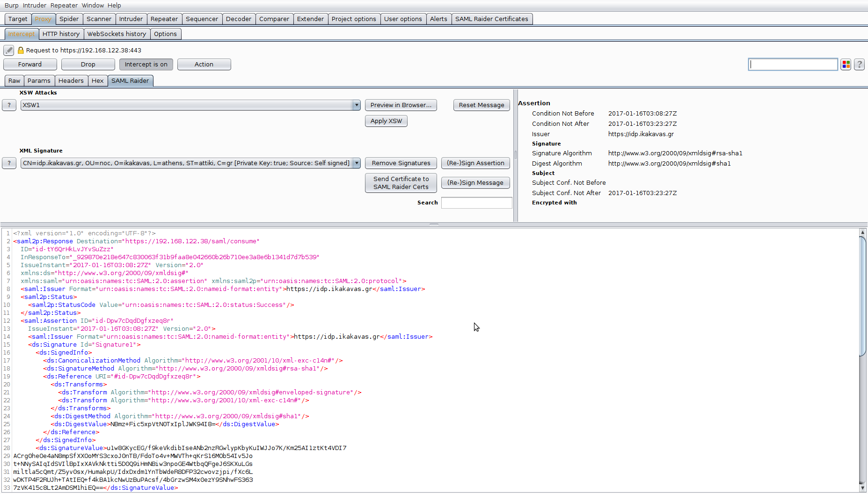
Task: Click the (Re-)Sign Message button
Action: coord(475,183)
